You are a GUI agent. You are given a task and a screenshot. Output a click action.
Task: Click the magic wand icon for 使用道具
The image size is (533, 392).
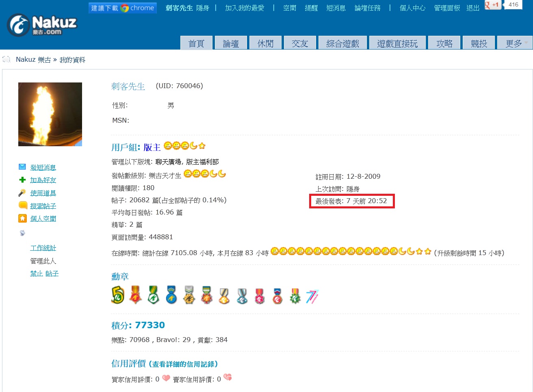click(x=22, y=193)
